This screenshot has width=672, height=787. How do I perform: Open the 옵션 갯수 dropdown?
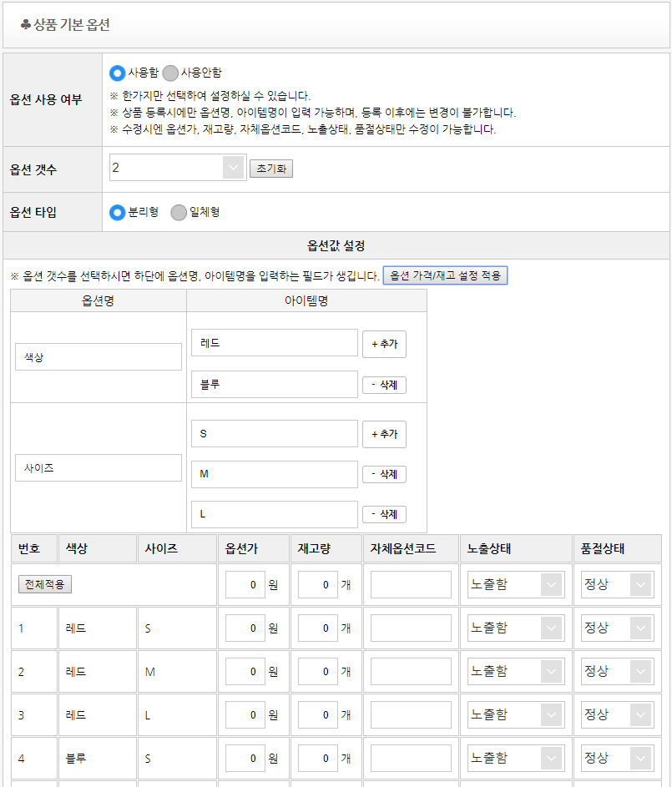click(x=177, y=168)
